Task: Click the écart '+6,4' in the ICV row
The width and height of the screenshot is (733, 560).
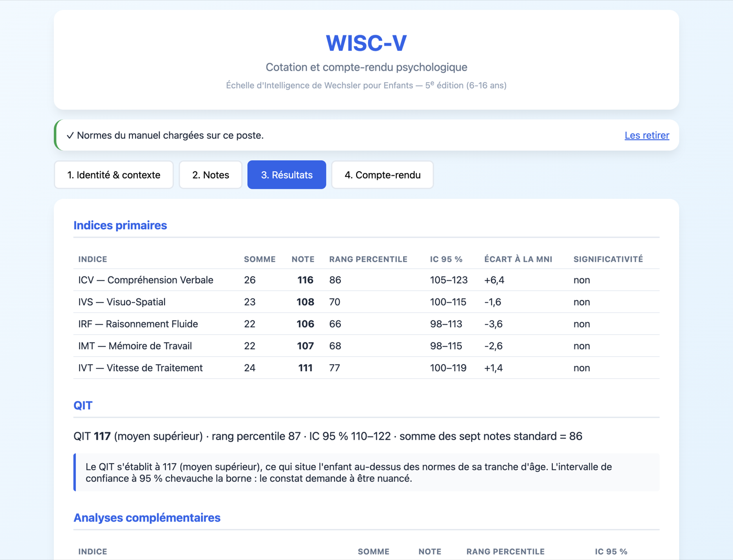Action: coord(494,280)
